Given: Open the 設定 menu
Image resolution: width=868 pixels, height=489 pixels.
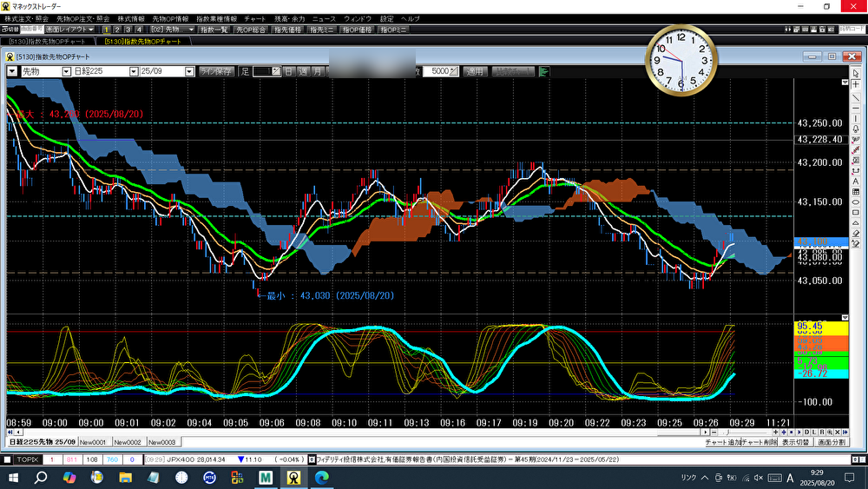Looking at the screenshot, I should 386,19.
